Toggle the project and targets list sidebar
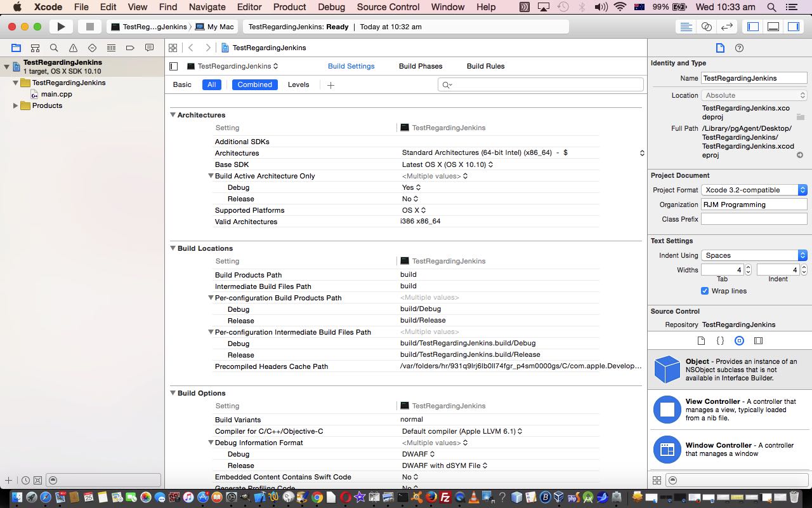812x508 pixels. click(174, 66)
